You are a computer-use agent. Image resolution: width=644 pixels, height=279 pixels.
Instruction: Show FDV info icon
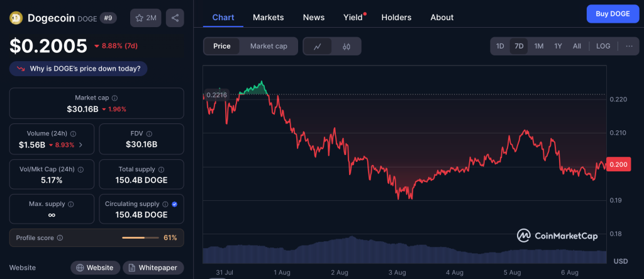point(150,134)
